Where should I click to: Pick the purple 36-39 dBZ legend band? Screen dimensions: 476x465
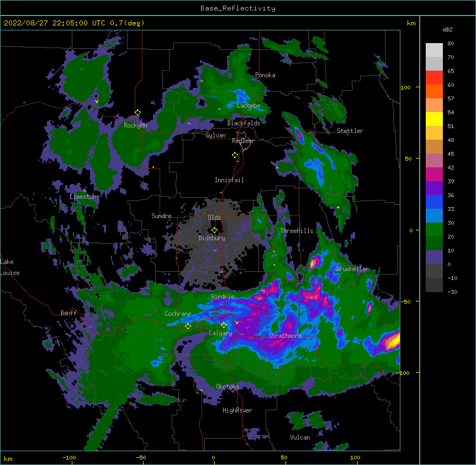434,188
